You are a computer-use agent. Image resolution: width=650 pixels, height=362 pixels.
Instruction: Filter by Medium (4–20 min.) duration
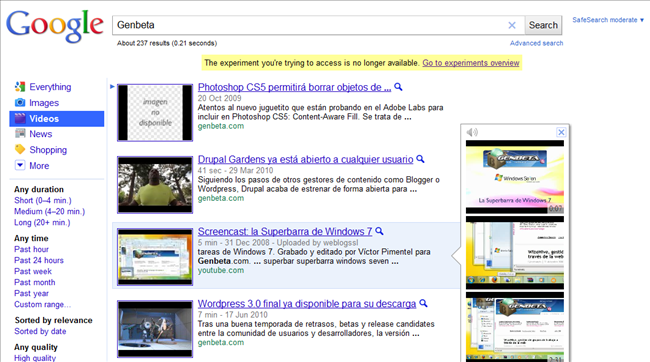tap(49, 211)
